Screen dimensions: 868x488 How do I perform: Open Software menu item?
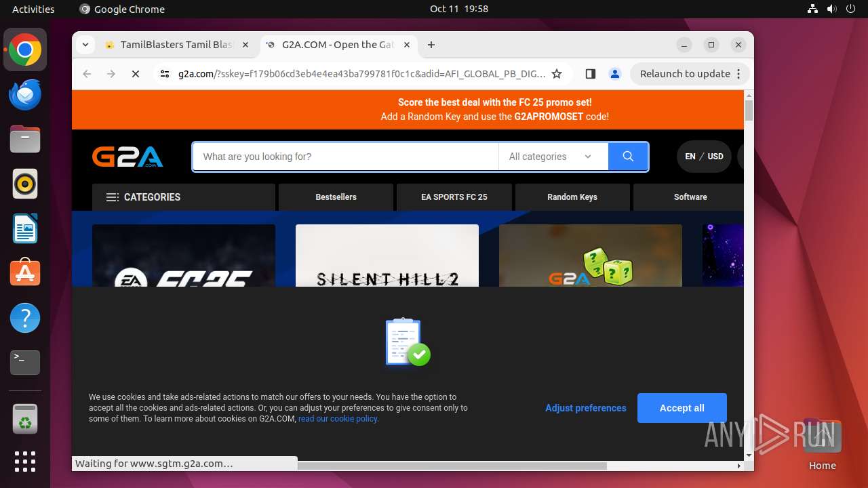tap(690, 197)
